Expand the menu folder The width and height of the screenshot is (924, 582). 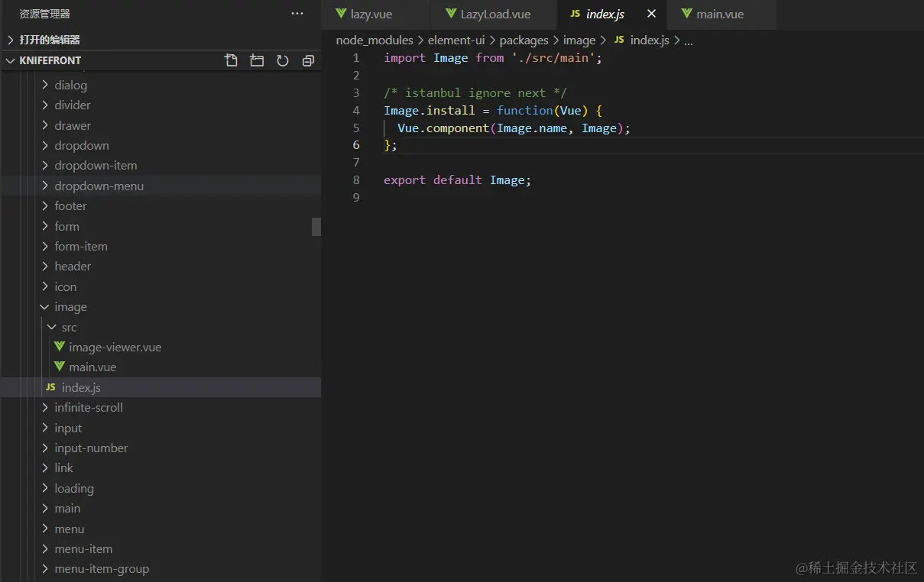click(160, 529)
